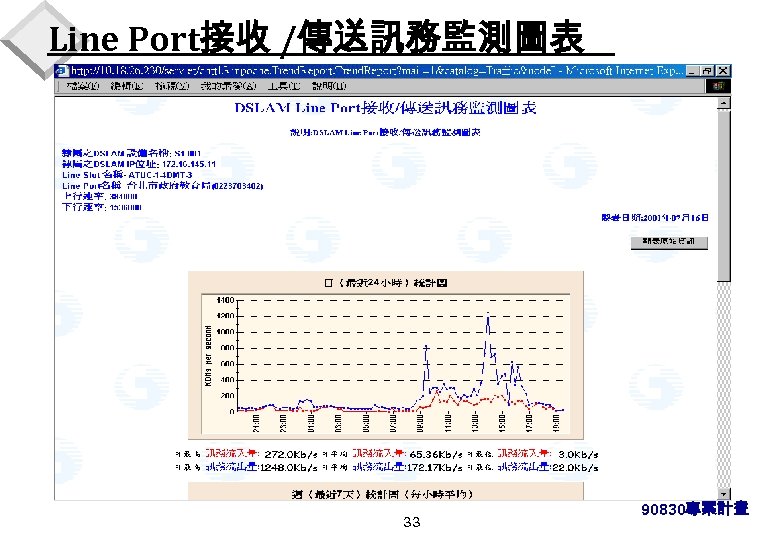Click the 65.36Kb/s average inbound value
Viewport: 780px width, 540px height.
[x=436, y=454]
